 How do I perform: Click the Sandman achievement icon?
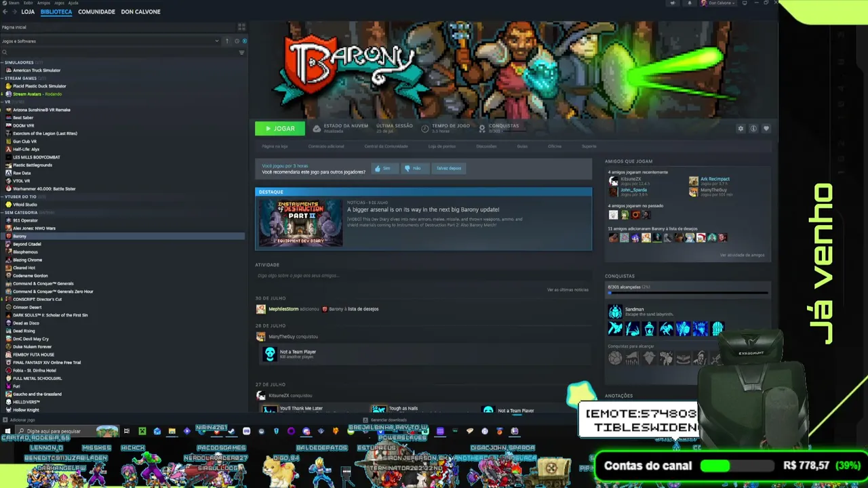[615, 312]
